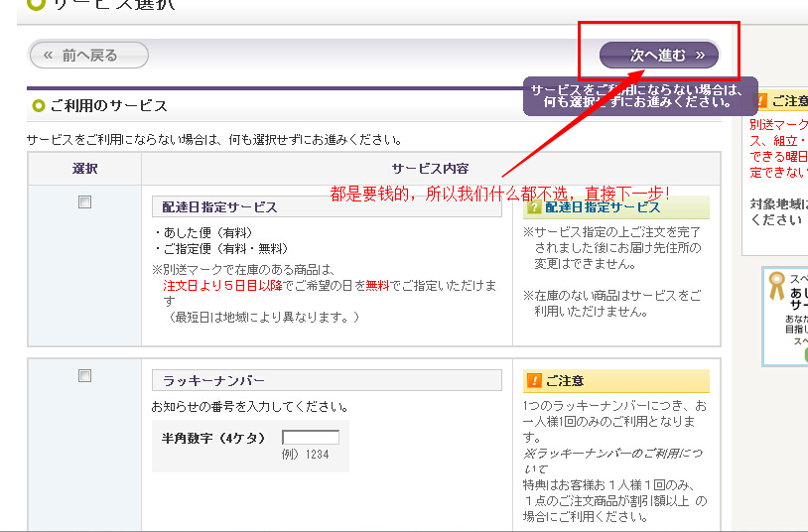Click the 選択 column header
The height and width of the screenshot is (532, 808).
coord(84,169)
